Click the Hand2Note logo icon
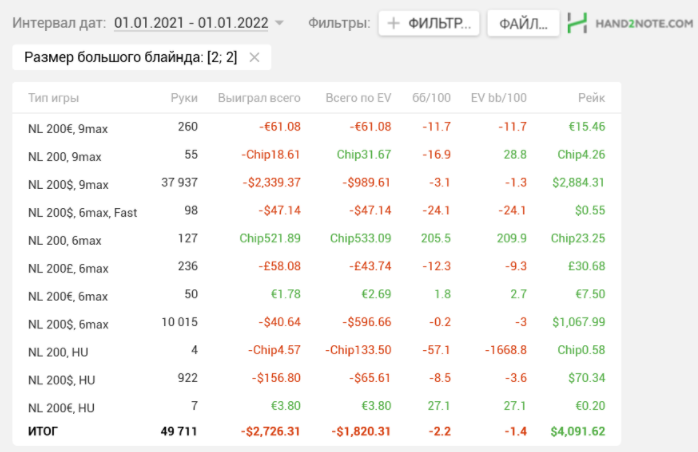The width and height of the screenshot is (698, 452). [576, 23]
